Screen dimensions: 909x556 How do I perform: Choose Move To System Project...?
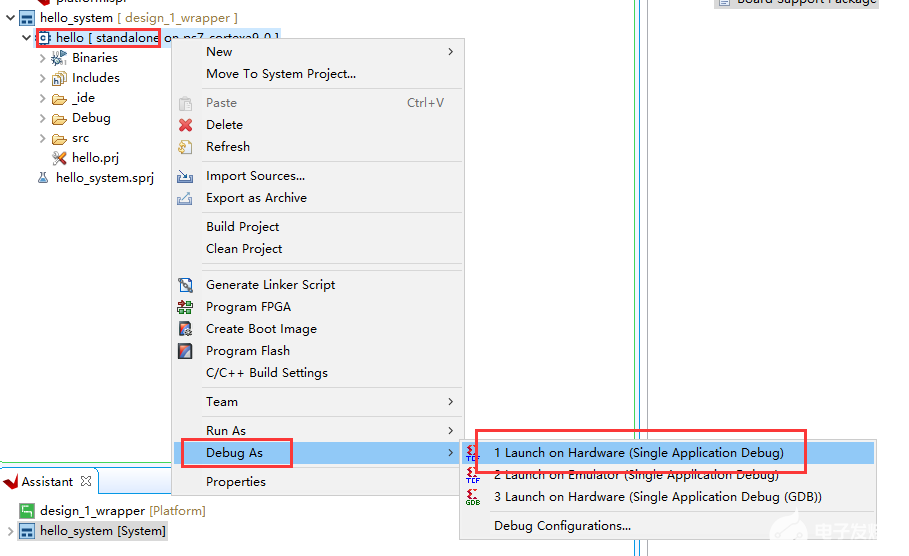pyautogui.click(x=319, y=74)
